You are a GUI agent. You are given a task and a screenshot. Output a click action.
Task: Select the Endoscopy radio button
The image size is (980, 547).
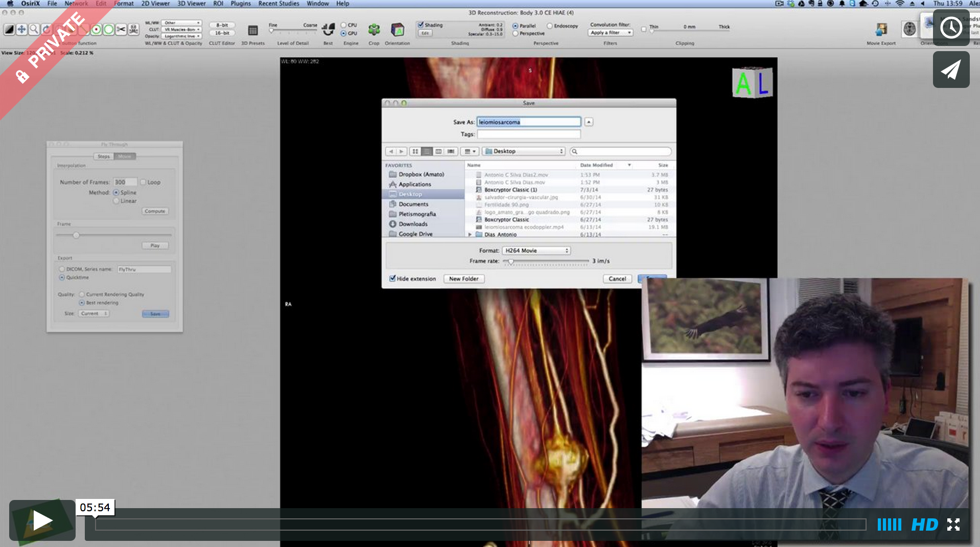click(550, 26)
